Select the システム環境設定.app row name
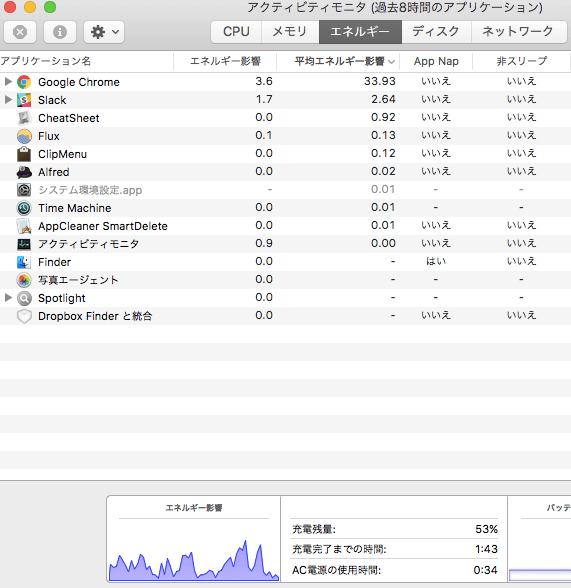 pos(90,190)
